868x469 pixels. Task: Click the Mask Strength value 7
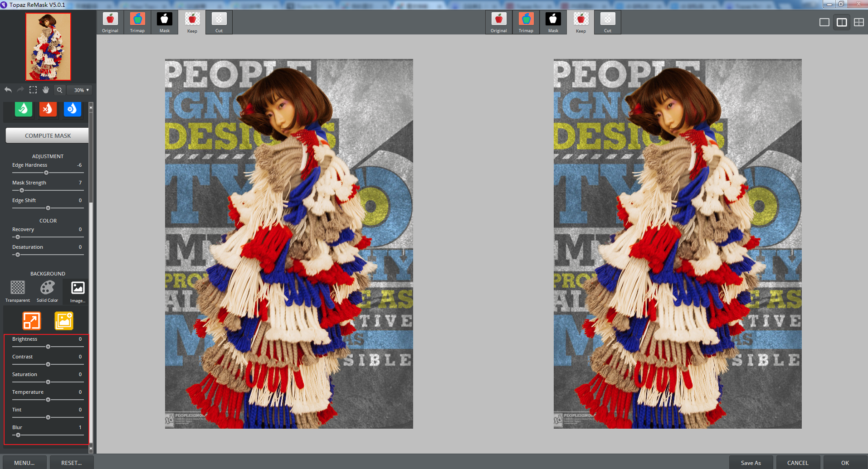80,183
